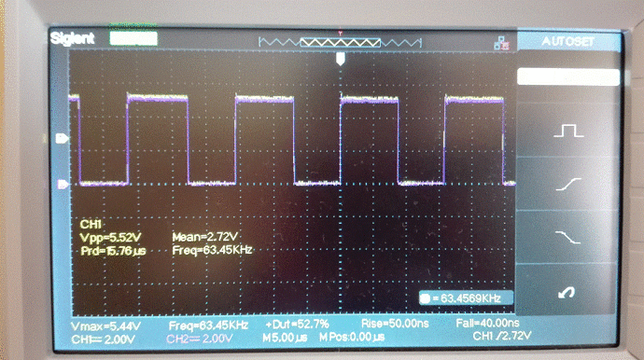Select the blank white menu option
This screenshot has width=644, height=360.
coord(568,77)
